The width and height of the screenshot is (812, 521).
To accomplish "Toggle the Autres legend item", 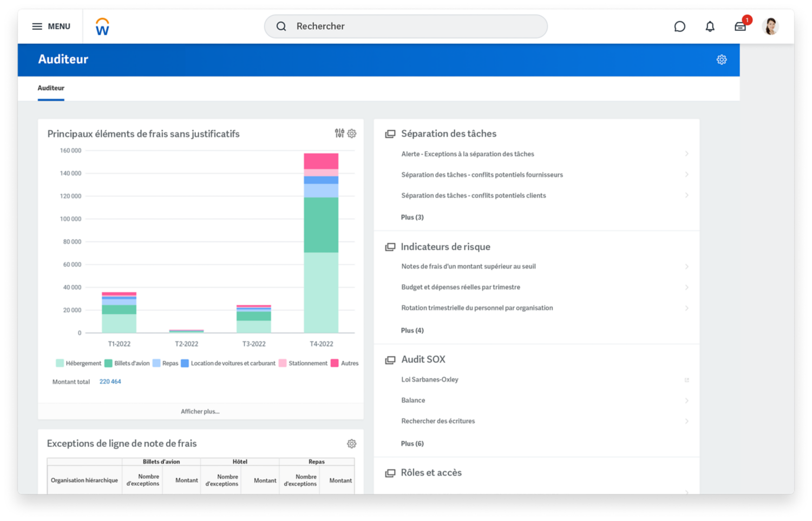I will 335,363.
